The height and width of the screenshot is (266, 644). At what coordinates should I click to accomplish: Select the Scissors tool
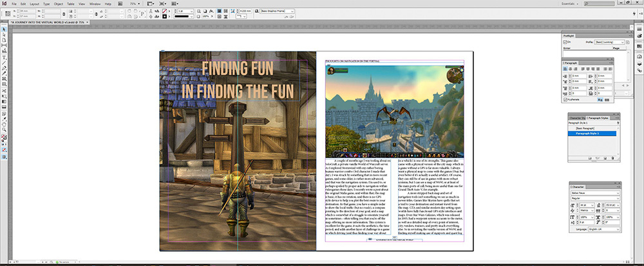5,90
